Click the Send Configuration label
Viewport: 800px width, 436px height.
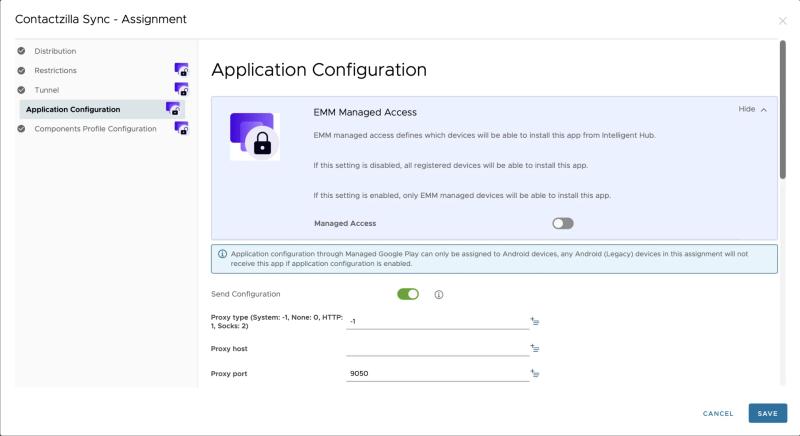245,294
